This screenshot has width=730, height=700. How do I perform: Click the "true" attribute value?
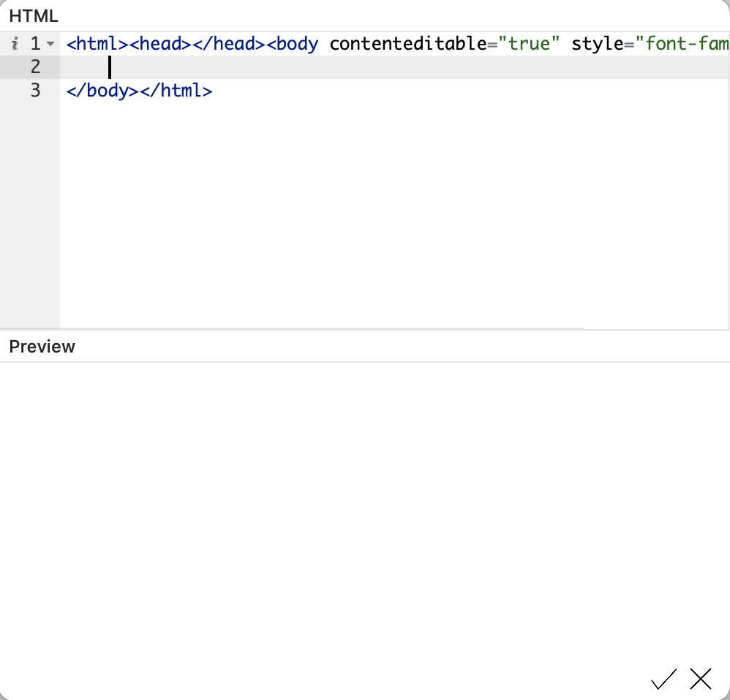(x=529, y=44)
